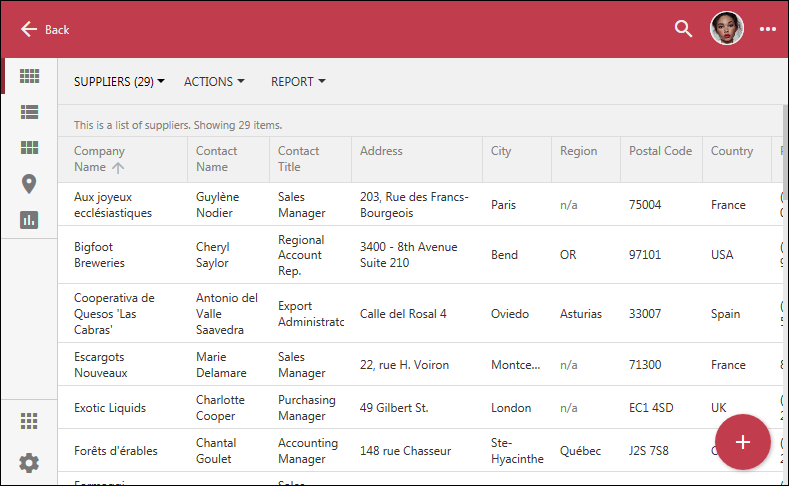Open the settings gear icon
Image resolution: width=789 pixels, height=486 pixels.
click(29, 462)
